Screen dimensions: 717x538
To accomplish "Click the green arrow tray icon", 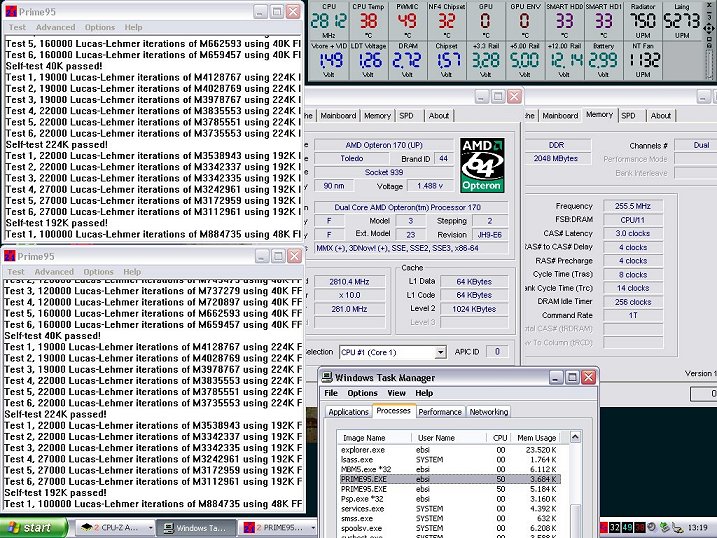I will click(664, 527).
